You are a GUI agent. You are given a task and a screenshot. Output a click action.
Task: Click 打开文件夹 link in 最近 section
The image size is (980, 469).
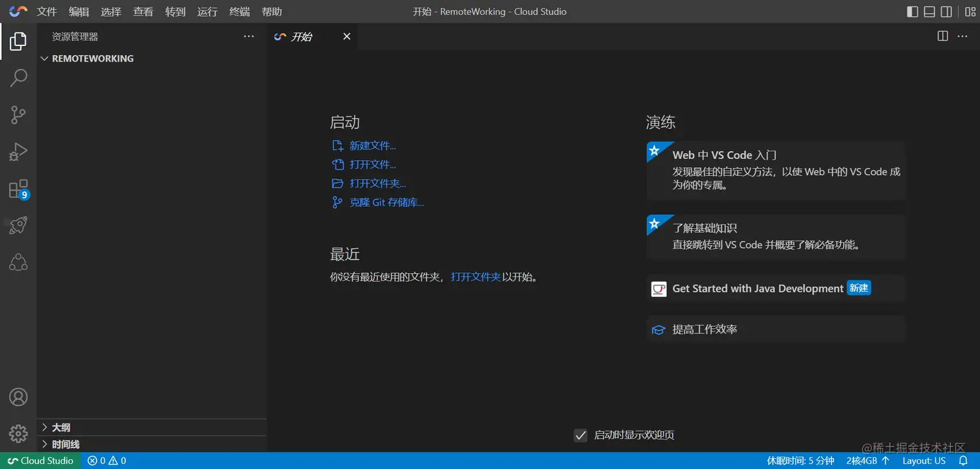point(476,277)
